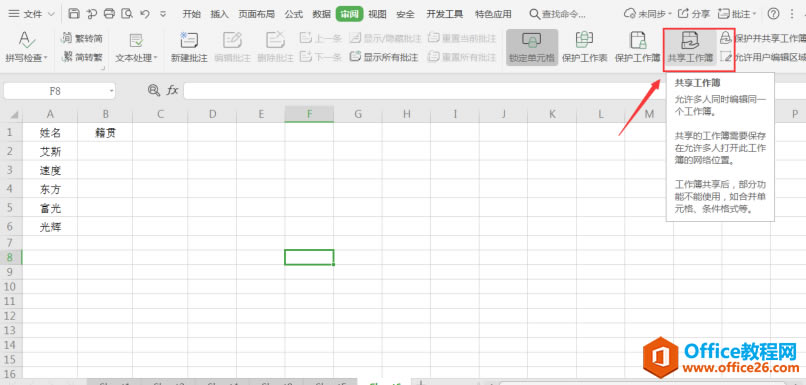The height and width of the screenshot is (385, 806).
Task: Open the 页面布局 ribbon tab
Action: (257, 14)
